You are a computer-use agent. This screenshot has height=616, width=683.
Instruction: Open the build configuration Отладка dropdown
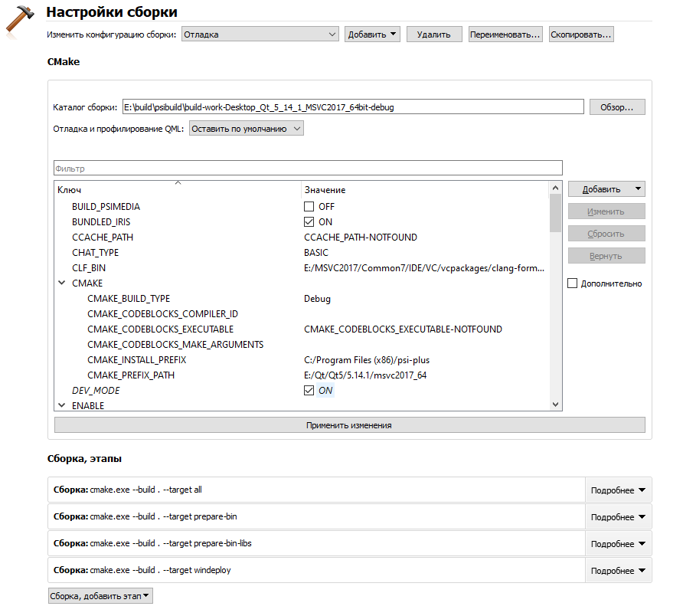click(260, 34)
